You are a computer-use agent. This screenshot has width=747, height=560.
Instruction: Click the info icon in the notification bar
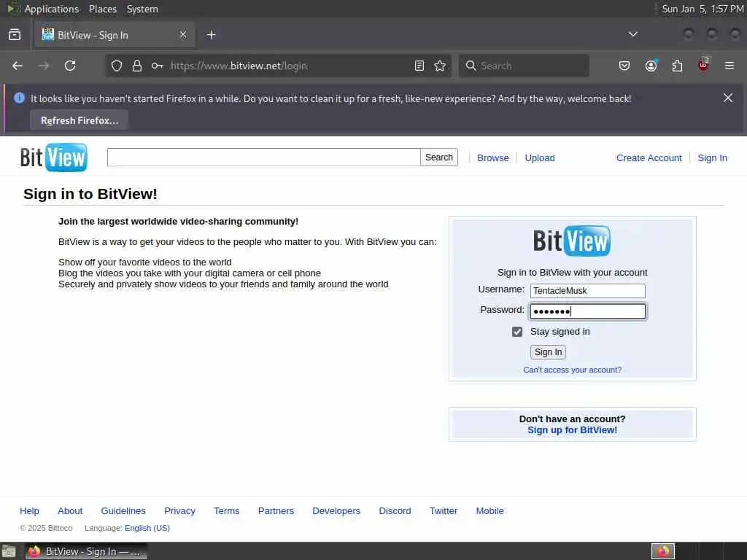click(20, 98)
